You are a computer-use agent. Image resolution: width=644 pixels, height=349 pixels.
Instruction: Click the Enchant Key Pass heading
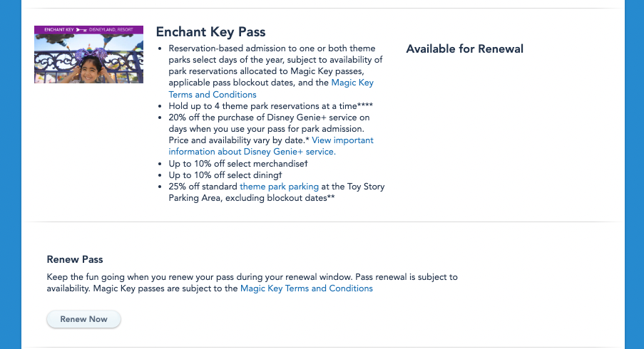tap(210, 32)
